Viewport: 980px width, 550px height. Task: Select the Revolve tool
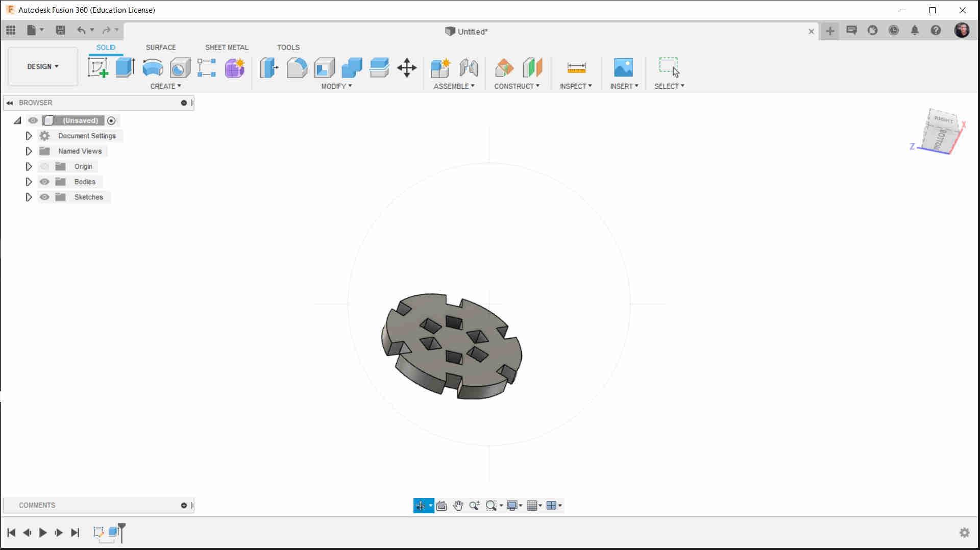(x=153, y=67)
